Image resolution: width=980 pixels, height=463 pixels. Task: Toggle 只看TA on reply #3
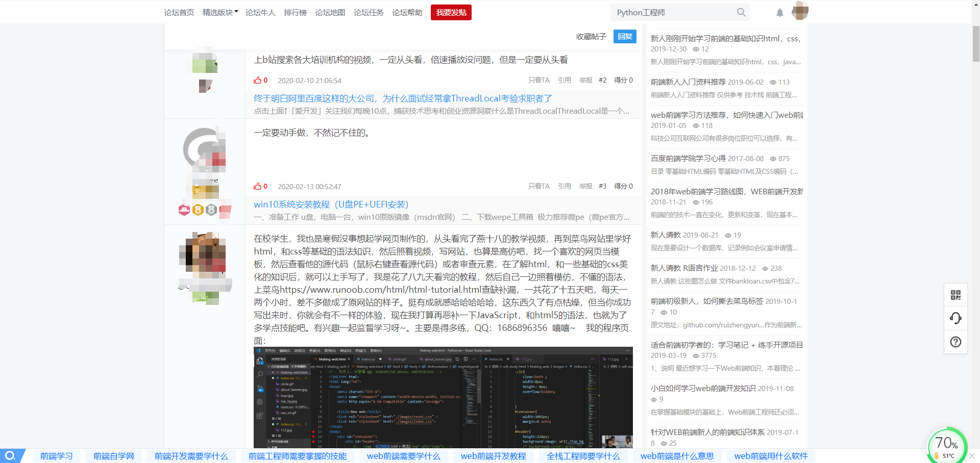point(539,186)
